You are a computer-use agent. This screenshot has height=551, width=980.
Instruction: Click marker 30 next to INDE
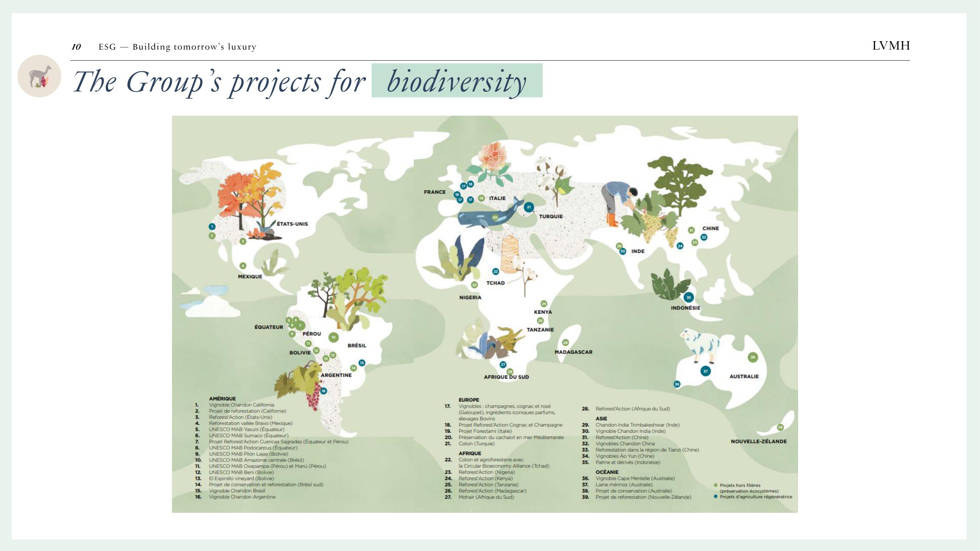(x=622, y=251)
